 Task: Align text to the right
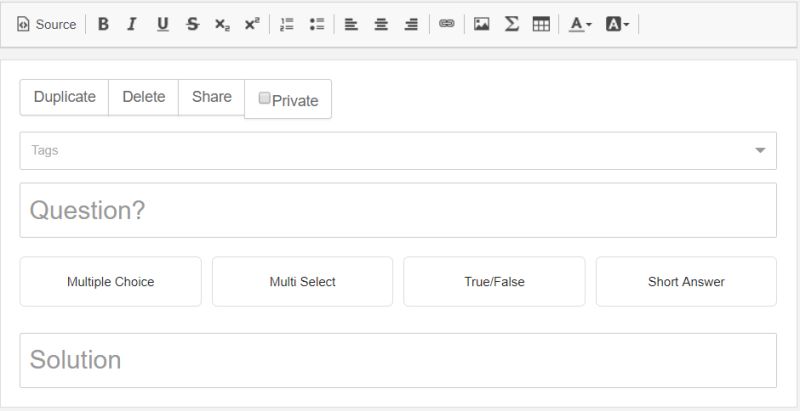click(411, 24)
